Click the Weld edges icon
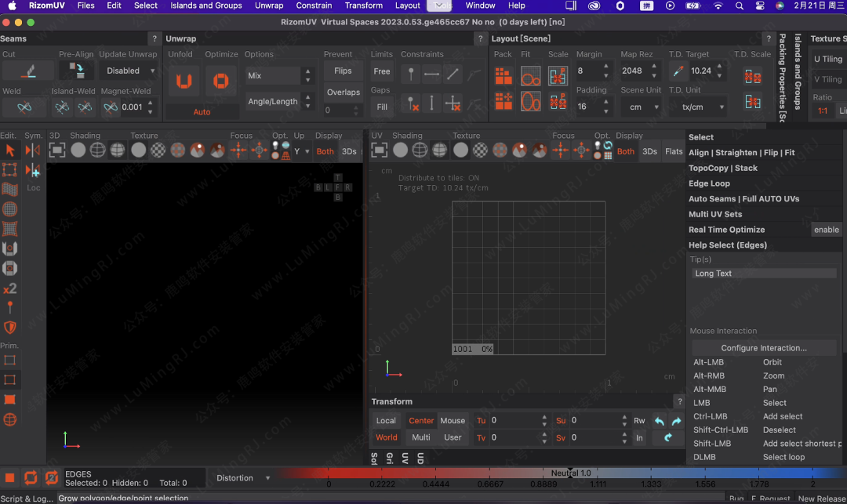 [24, 107]
